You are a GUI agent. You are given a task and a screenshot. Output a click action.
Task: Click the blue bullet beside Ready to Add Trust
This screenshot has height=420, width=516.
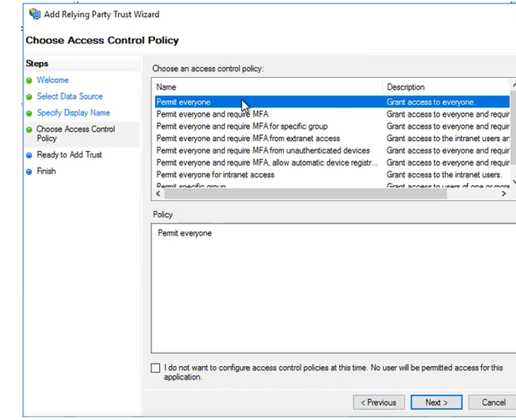click(29, 155)
